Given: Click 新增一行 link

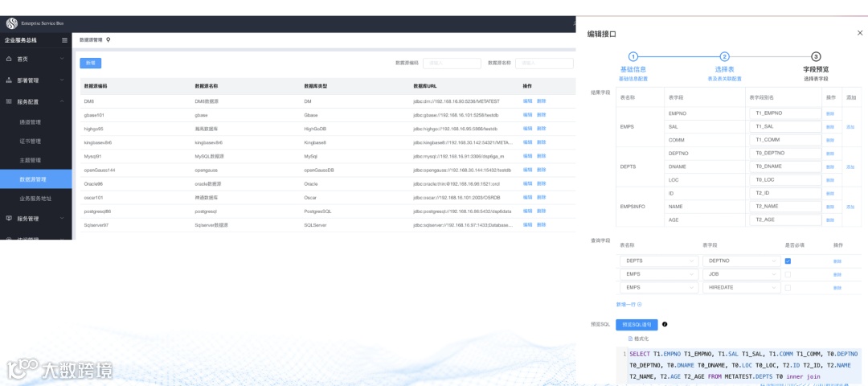Looking at the screenshot, I should [626, 304].
